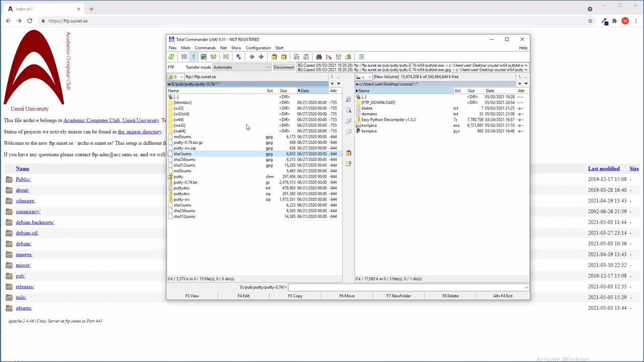Select Easy Python Decompiler v1.3.2 file
Image resolution: width=644 pixels, height=362 pixels.
(388, 120)
